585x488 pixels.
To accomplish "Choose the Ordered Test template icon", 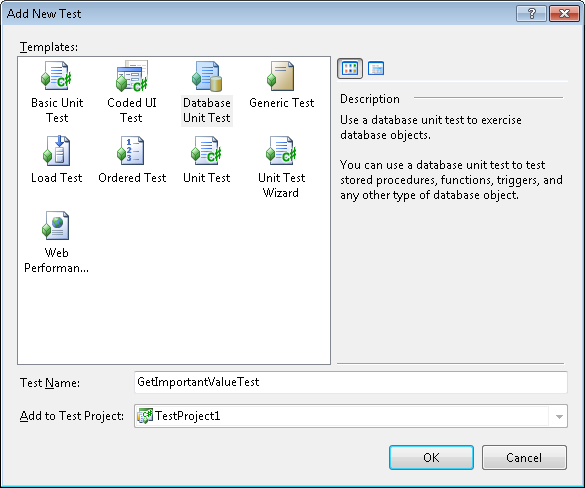I will coord(131,151).
